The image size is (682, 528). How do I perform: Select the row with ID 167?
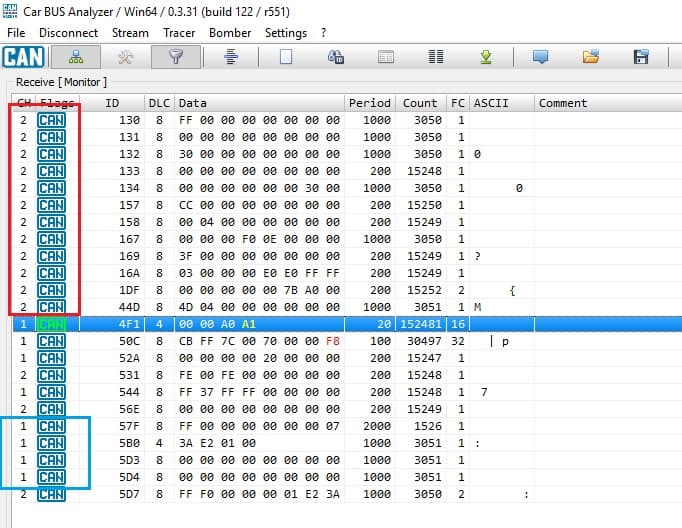pyautogui.click(x=347, y=239)
